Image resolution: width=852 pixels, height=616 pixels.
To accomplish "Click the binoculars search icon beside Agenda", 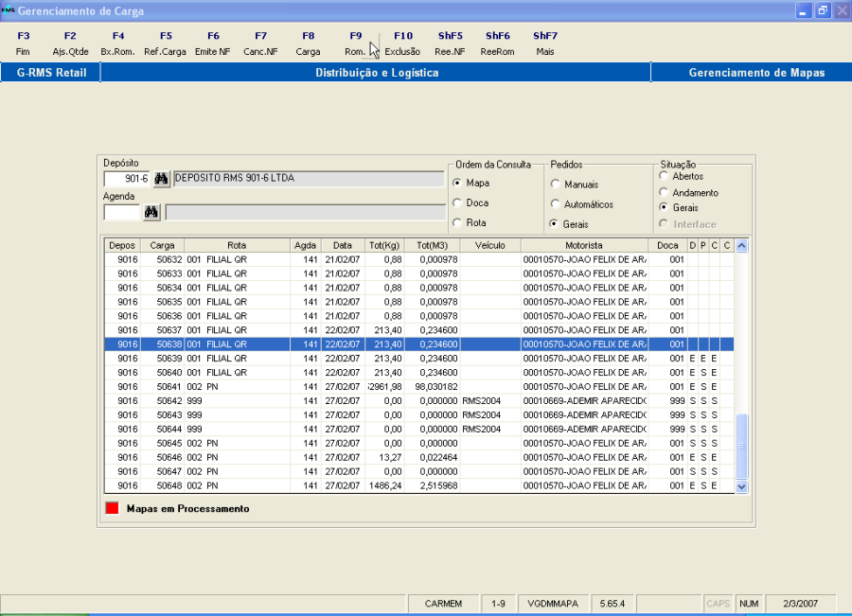I will click(151, 212).
